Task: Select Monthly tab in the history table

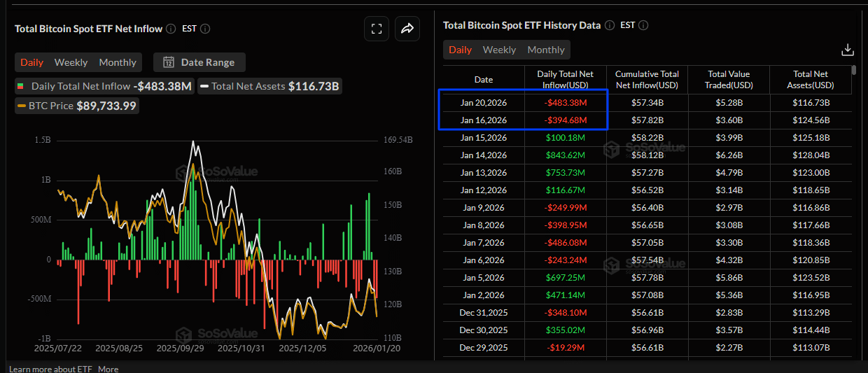Action: pos(546,50)
